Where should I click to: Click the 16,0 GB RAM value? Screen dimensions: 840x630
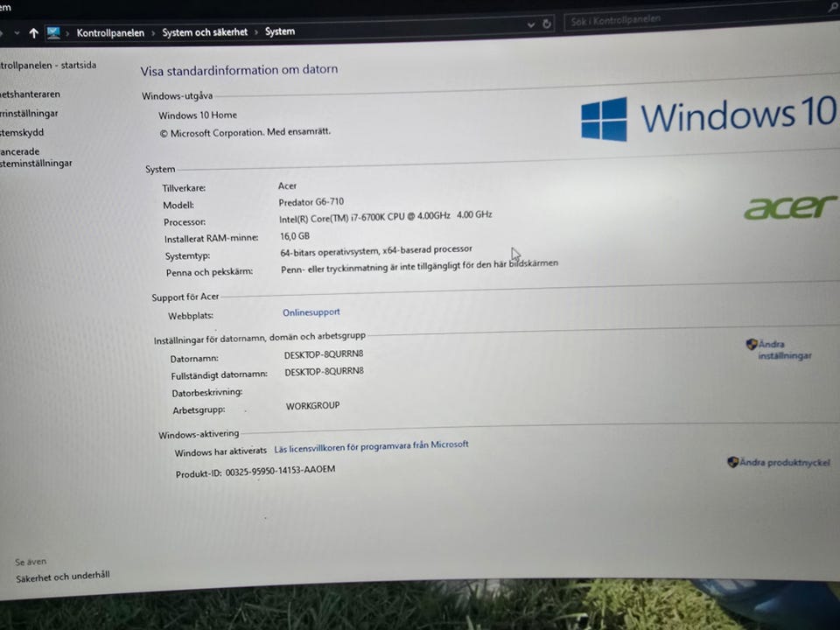(x=295, y=235)
